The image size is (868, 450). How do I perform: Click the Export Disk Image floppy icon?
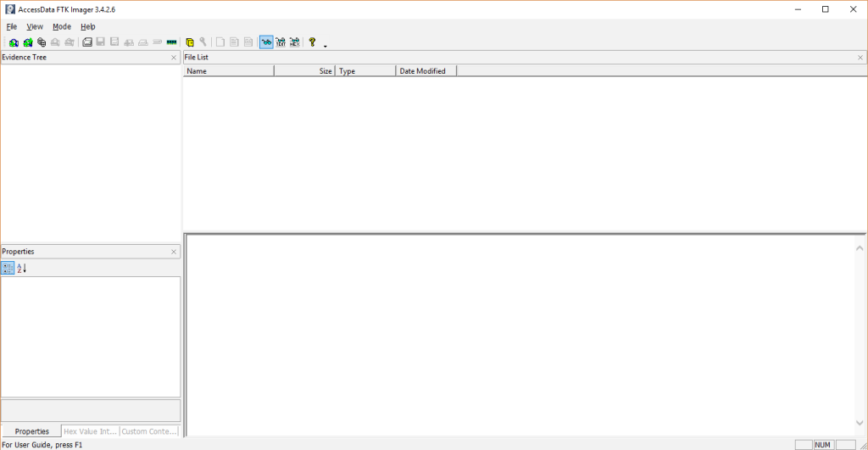101,42
